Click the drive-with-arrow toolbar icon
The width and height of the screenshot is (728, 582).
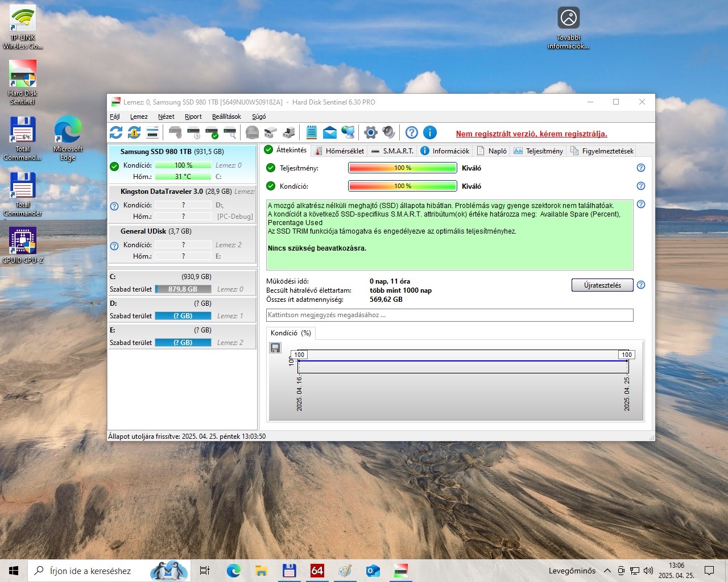(x=289, y=133)
